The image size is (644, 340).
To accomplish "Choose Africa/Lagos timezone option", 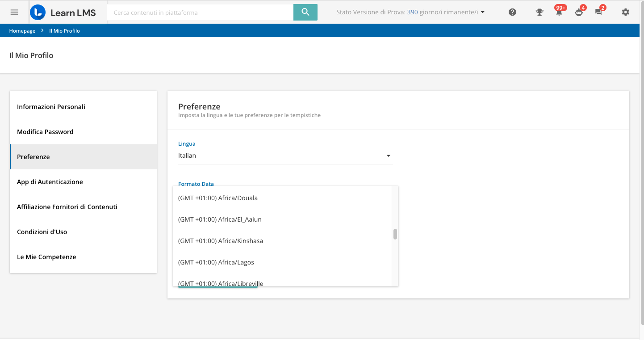I will (x=216, y=262).
